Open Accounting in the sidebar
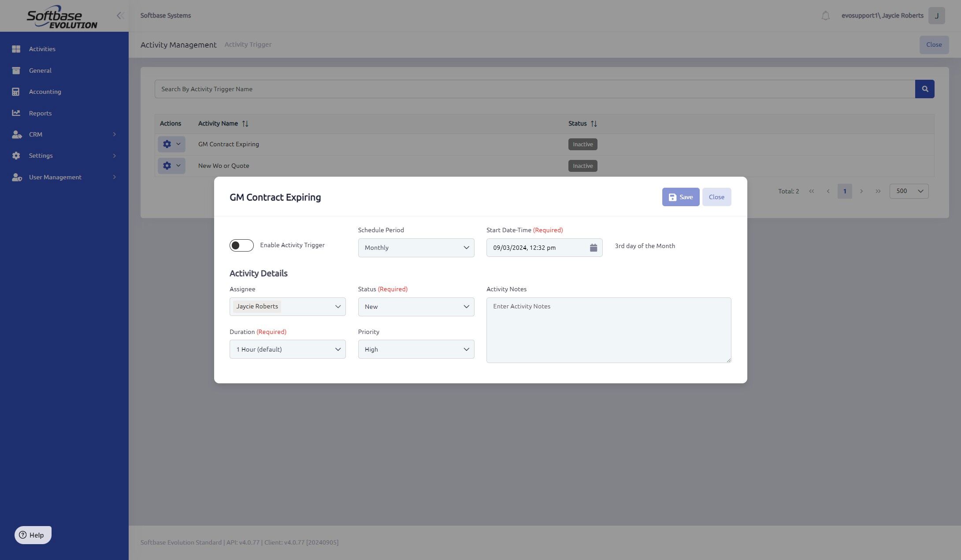This screenshot has height=560, width=961. coord(45,92)
